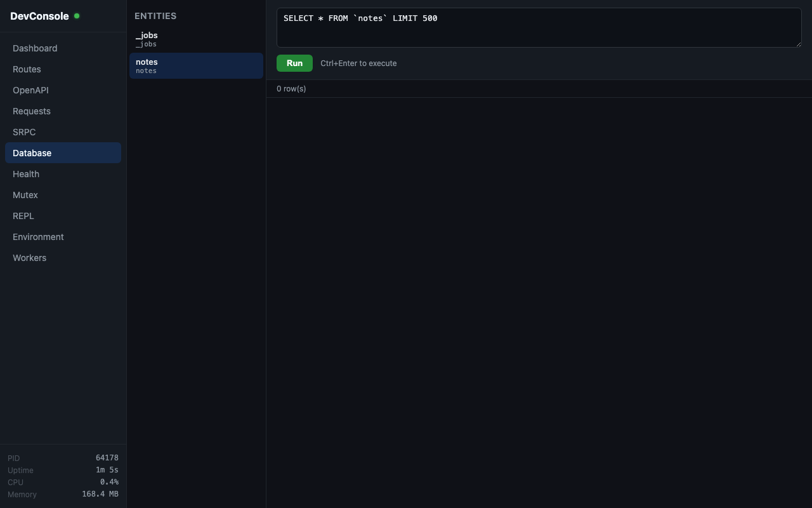The image size is (812, 508).
Task: View Environment variables
Action: coord(38,237)
